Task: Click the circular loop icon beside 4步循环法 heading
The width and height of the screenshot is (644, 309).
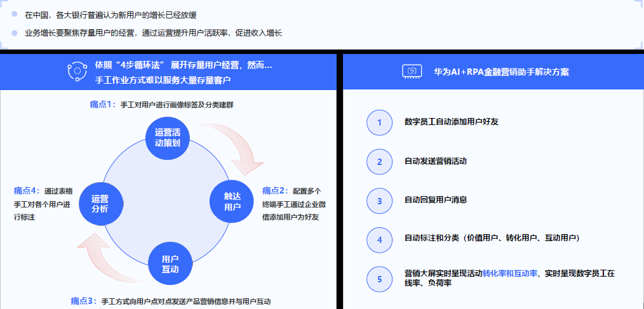Action: (77, 72)
